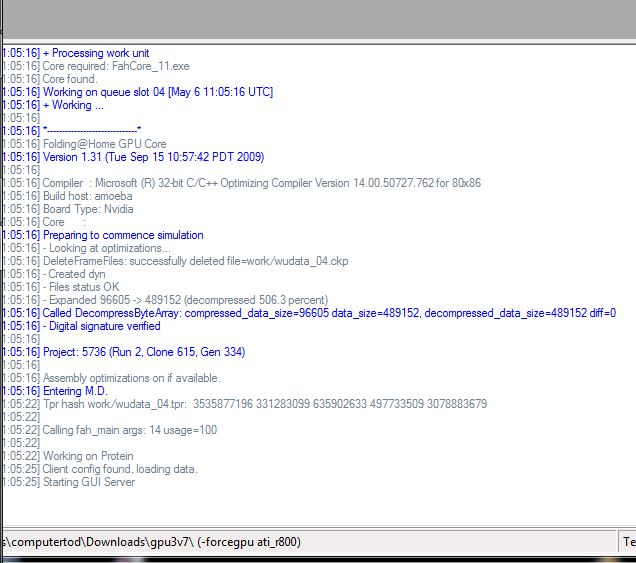The height and width of the screenshot is (563, 636).
Task: Click 'Project: 5736 (Run 2, Clone 615' line
Action: tap(124, 352)
